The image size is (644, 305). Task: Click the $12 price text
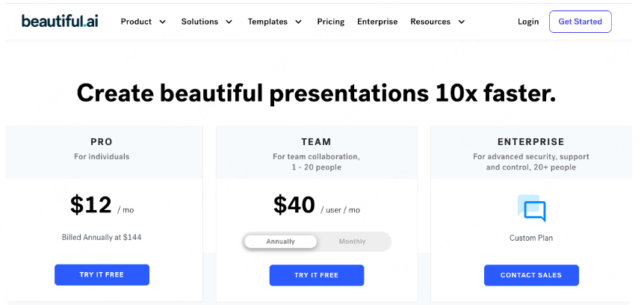pyautogui.click(x=90, y=205)
